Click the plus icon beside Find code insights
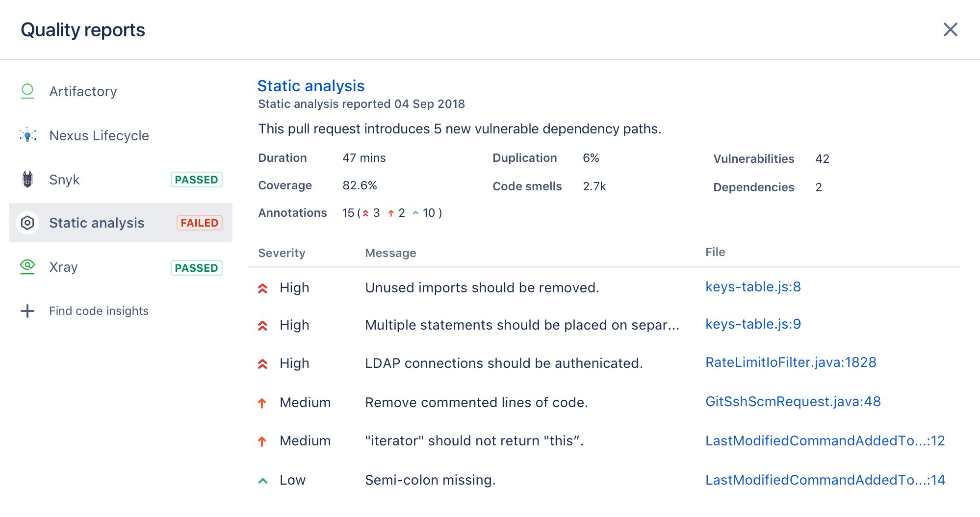The width and height of the screenshot is (980, 517). [x=28, y=310]
